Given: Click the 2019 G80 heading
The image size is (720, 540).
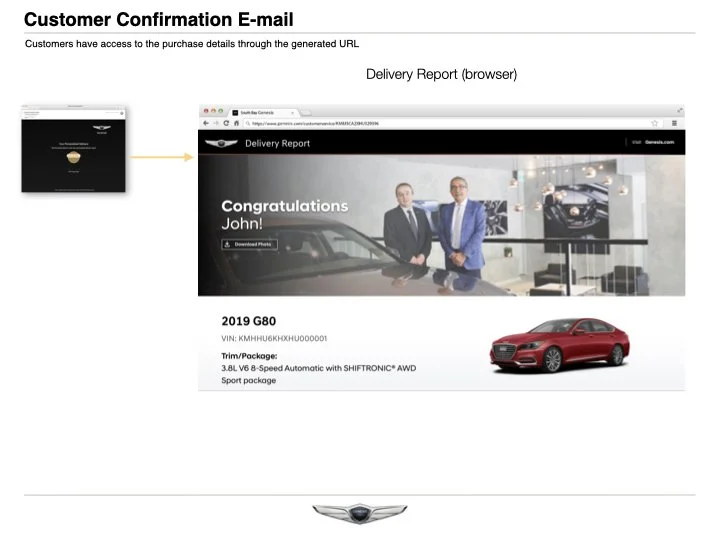Looking at the screenshot, I should point(248,321).
